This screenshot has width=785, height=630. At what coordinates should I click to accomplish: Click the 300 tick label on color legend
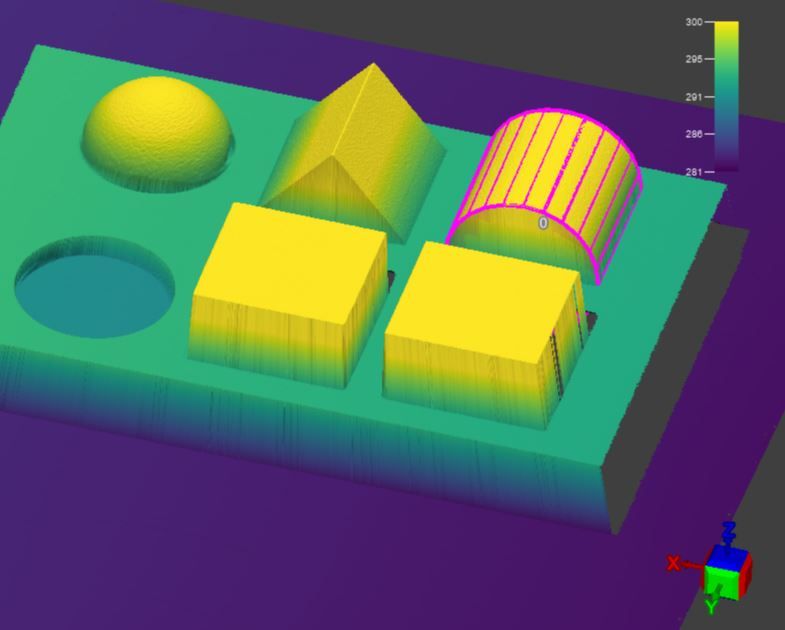(693, 22)
